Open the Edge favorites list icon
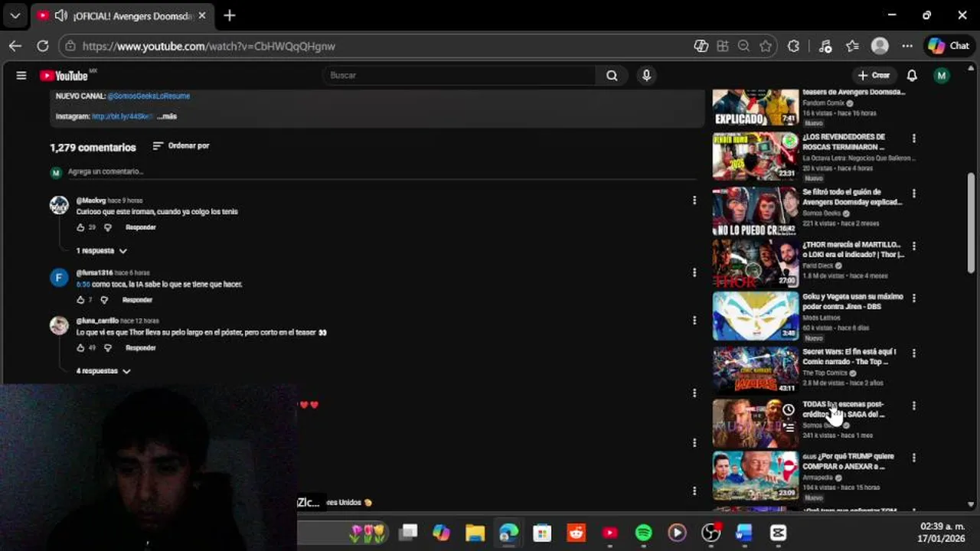This screenshot has width=980, height=551. [x=852, y=46]
